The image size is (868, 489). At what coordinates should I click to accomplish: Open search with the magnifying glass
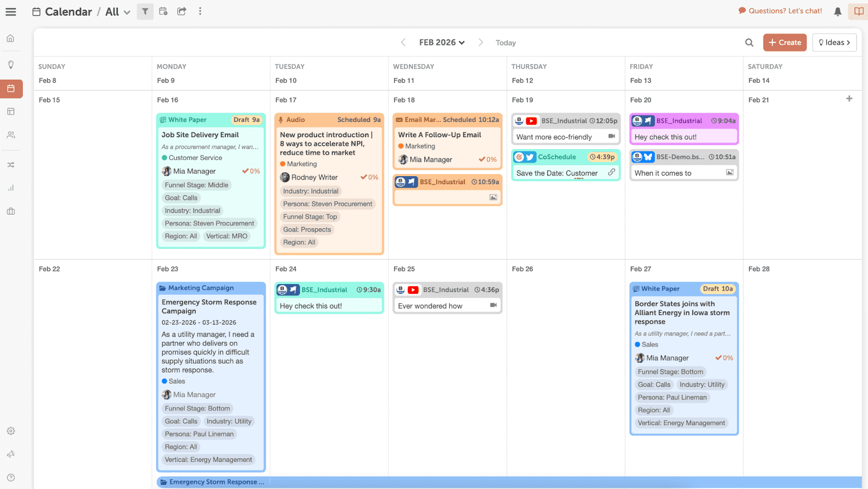pyautogui.click(x=749, y=42)
